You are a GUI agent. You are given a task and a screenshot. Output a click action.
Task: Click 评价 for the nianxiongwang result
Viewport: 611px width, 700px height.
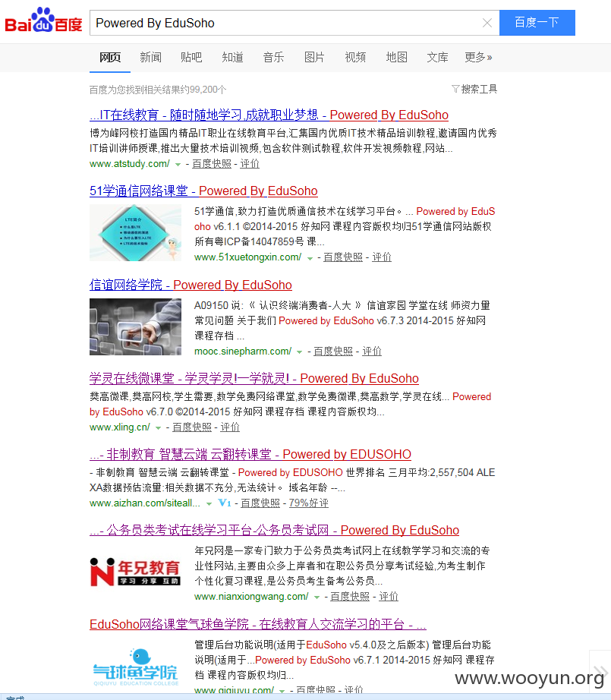pyautogui.click(x=389, y=597)
